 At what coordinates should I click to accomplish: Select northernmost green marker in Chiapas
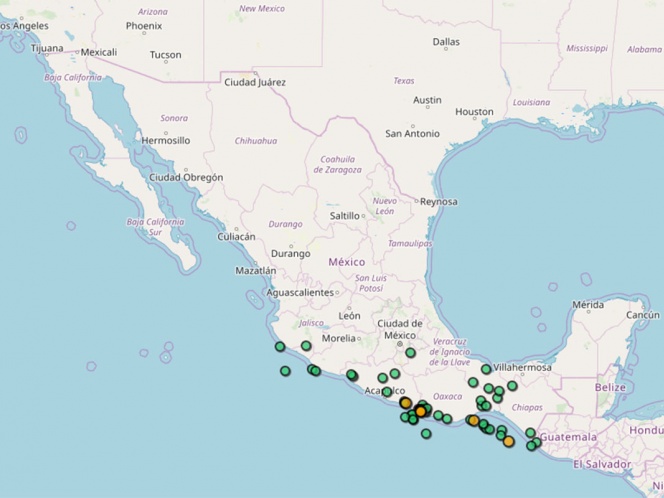[x=512, y=385]
